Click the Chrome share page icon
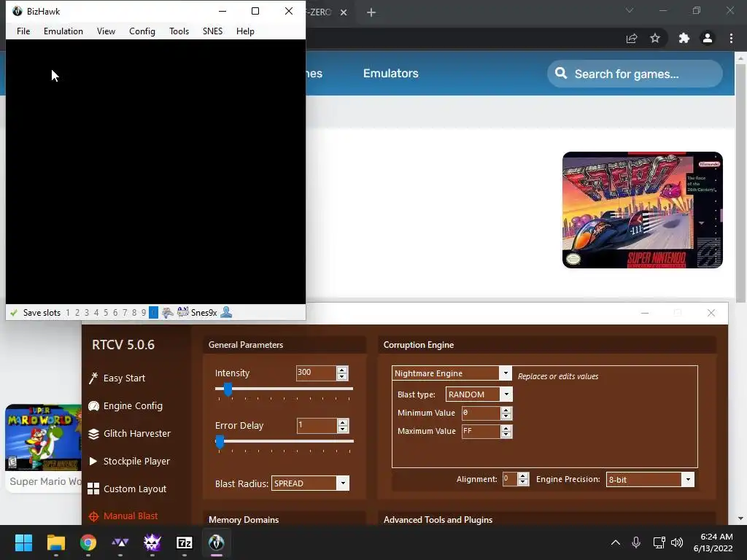 632,39
